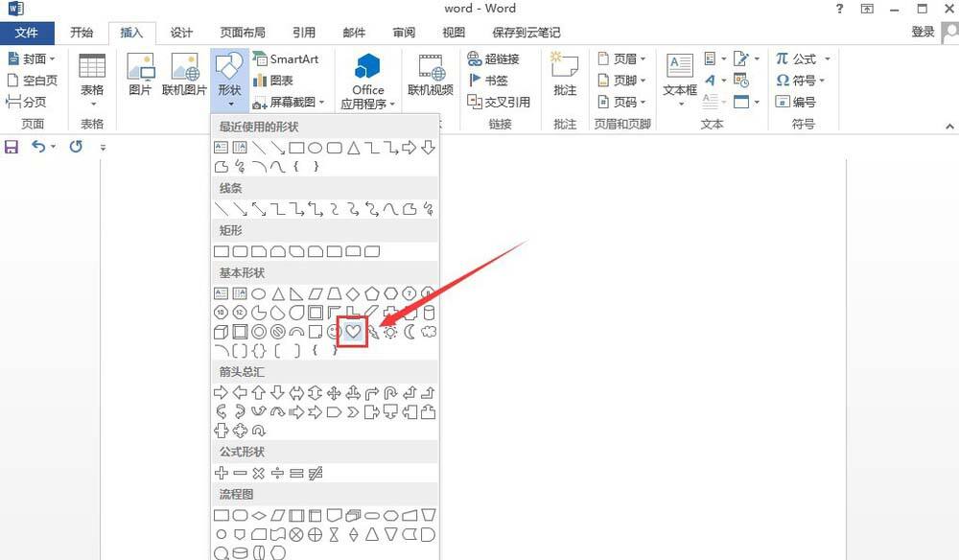Switch to the 设计 tab
The height and width of the screenshot is (560, 959).
click(181, 33)
